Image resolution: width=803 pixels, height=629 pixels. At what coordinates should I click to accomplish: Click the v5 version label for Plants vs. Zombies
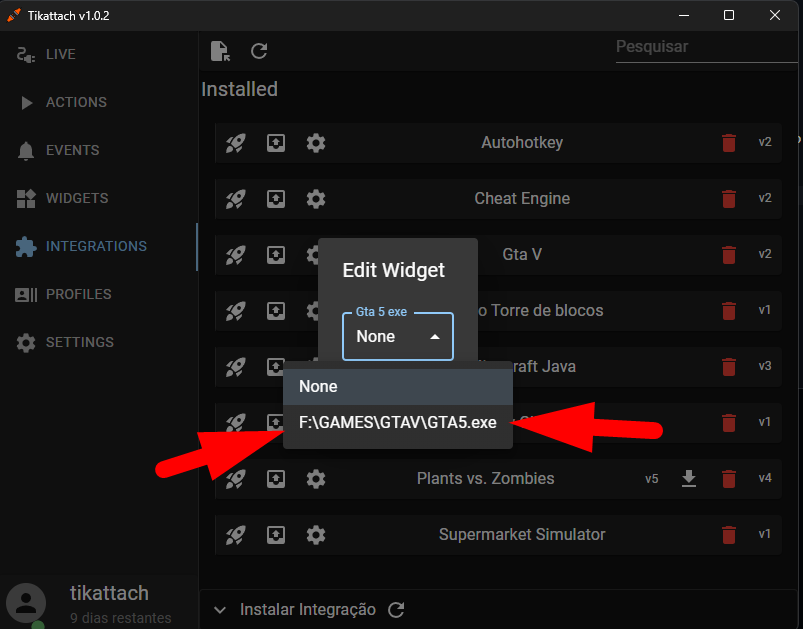[651, 479]
